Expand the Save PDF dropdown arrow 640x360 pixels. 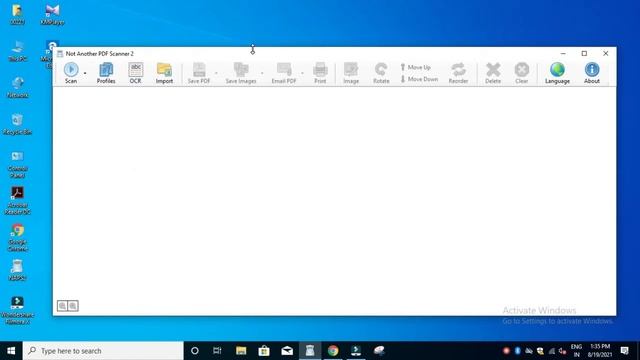pos(216,73)
